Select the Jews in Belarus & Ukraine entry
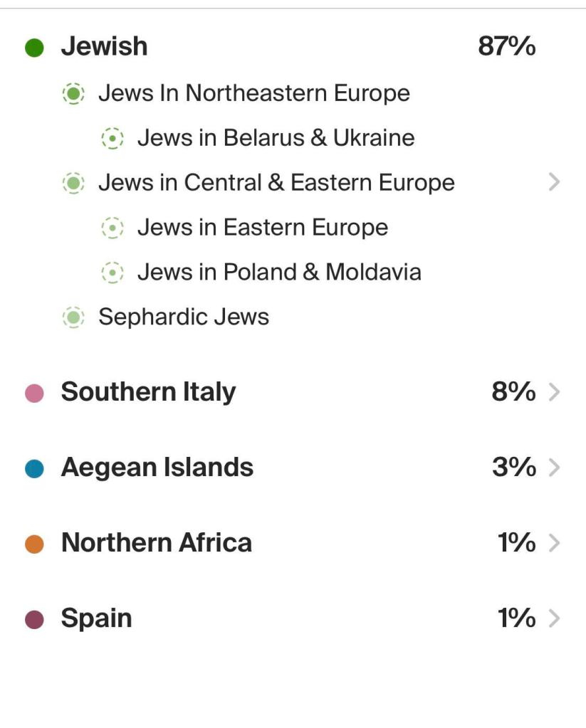The height and width of the screenshot is (728, 586). point(276,138)
